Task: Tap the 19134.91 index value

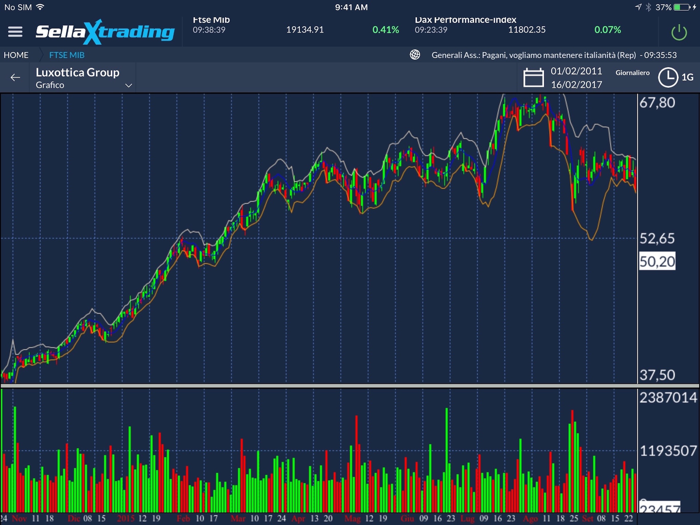Action: [305, 29]
